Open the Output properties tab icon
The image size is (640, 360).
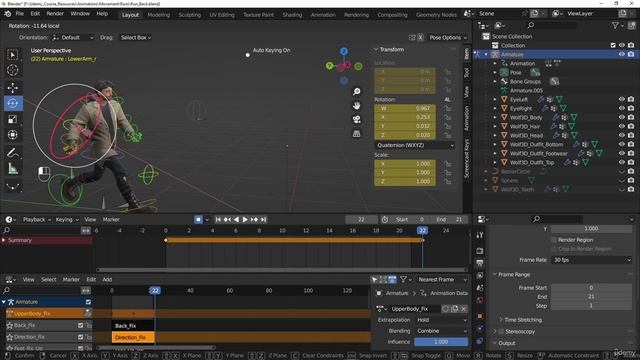480,263
